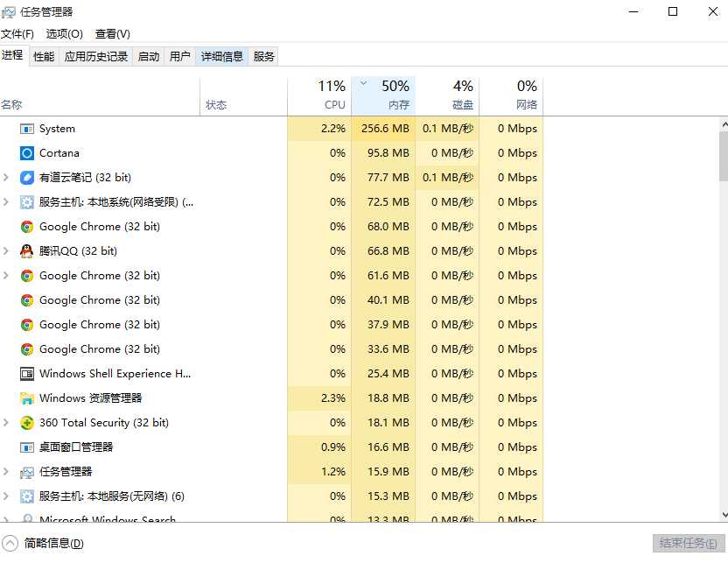Click the scrollbar up arrow

coord(724,124)
